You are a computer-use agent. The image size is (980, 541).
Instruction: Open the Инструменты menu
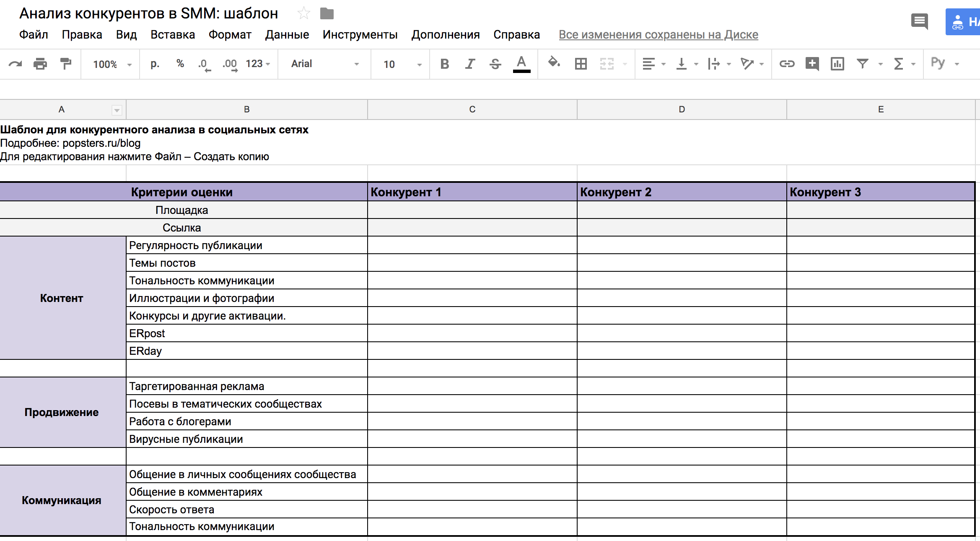coord(360,34)
